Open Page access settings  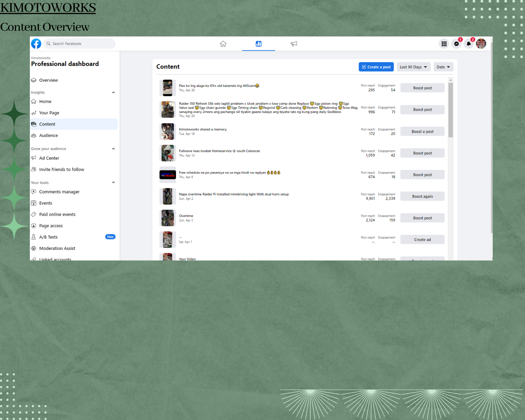point(74,226)
